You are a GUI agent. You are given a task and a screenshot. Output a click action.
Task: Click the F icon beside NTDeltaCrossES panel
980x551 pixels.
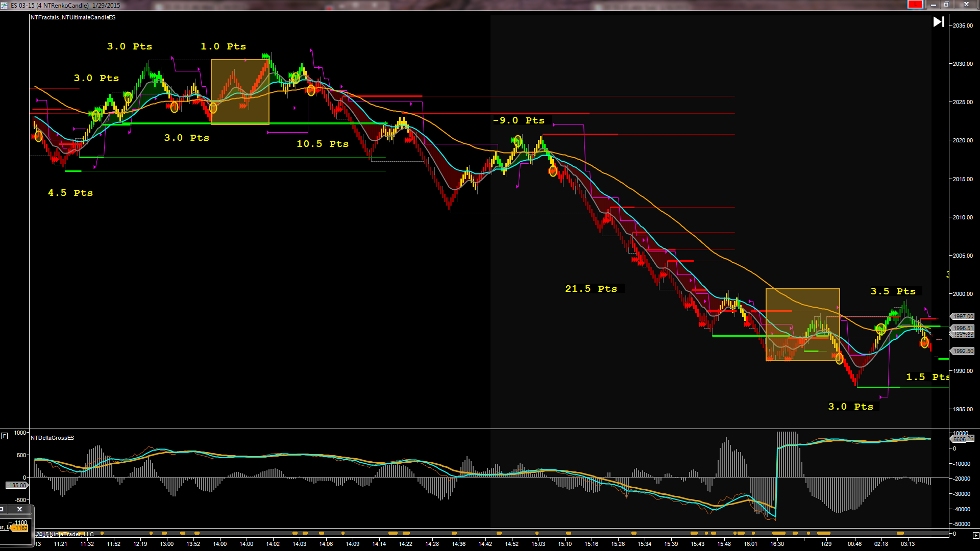pos(4,436)
